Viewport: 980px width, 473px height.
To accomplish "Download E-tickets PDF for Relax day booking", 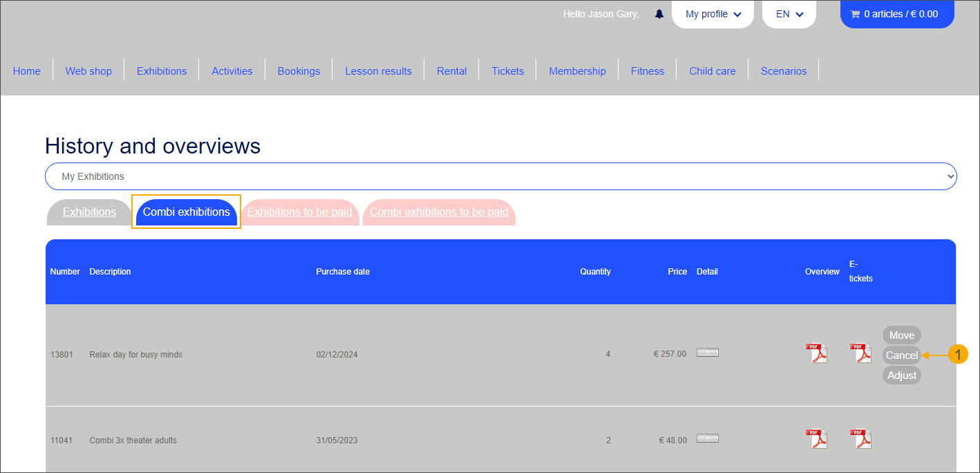I will click(860, 353).
